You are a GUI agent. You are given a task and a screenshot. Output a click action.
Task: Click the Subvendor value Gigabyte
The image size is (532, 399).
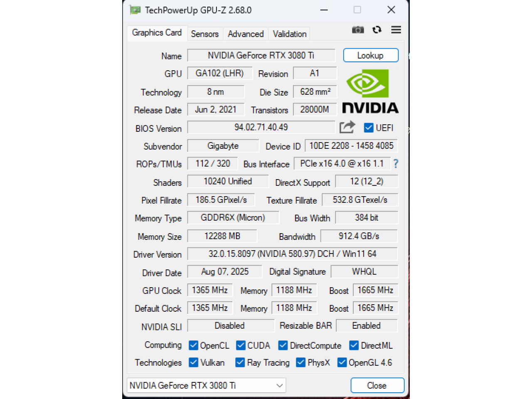(223, 145)
